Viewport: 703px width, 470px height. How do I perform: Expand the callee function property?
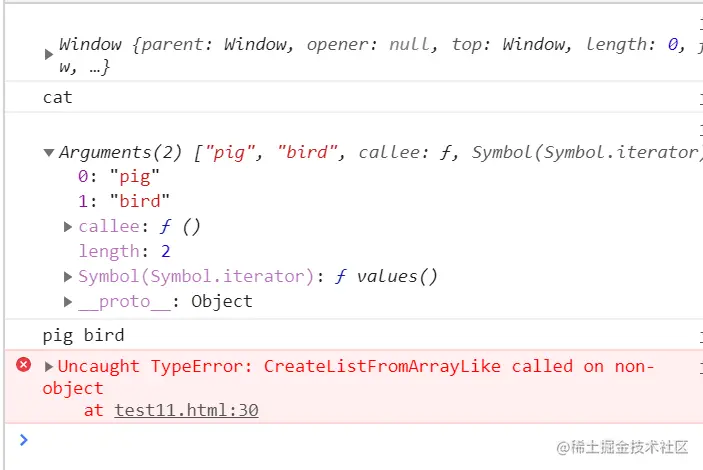68,227
